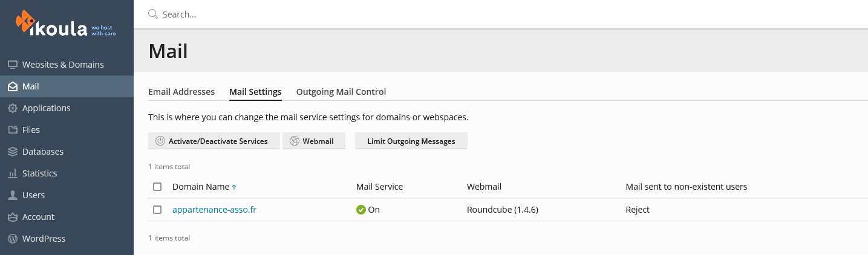Viewport: 868px width, 255px height.
Task: Click the Ikoula fish logo
Action: pos(27,21)
